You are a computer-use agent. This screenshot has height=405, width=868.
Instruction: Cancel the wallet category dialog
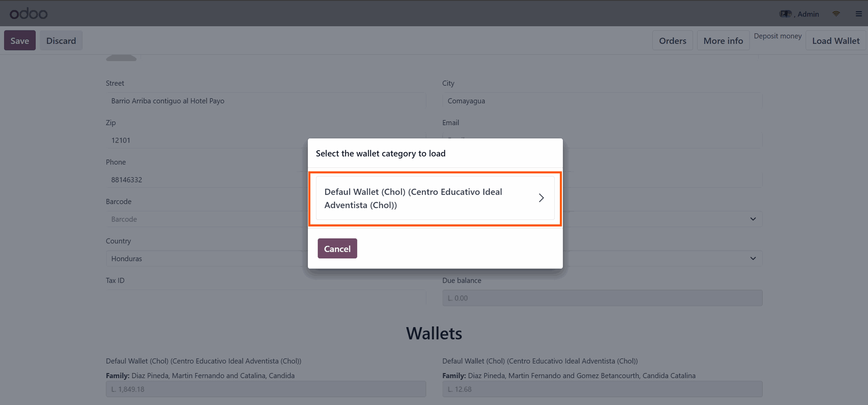337,248
